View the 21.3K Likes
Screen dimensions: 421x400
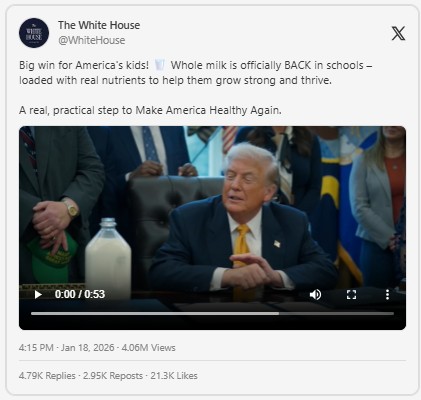pos(174,376)
